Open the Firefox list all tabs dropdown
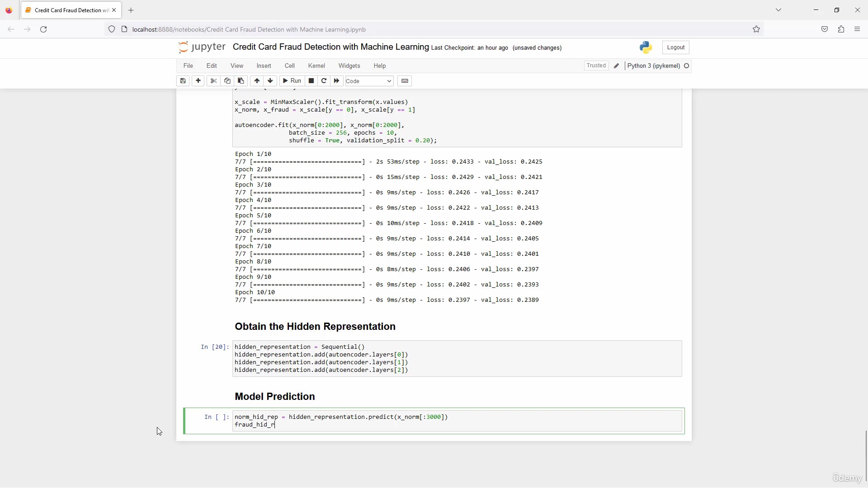This screenshot has width=868, height=488. click(x=778, y=10)
